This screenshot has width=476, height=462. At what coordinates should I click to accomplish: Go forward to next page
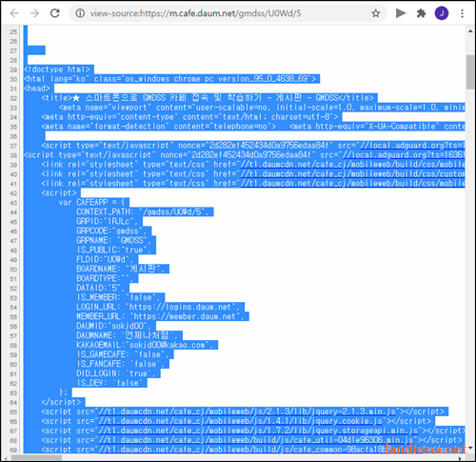(34, 13)
